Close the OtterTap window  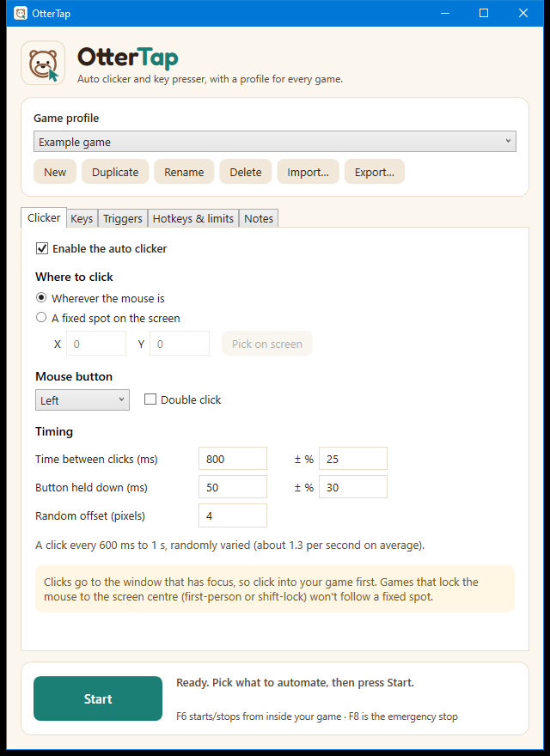[523, 13]
